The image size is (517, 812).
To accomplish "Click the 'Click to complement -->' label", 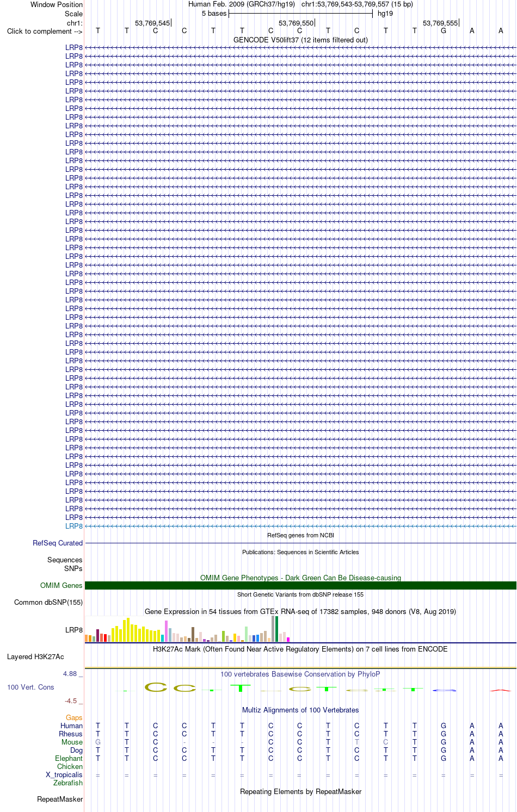I will 45,31.
